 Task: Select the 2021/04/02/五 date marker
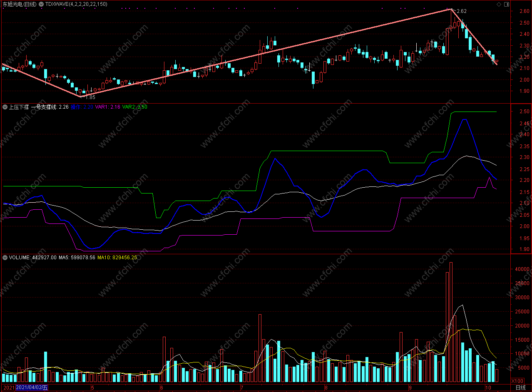point(32,388)
